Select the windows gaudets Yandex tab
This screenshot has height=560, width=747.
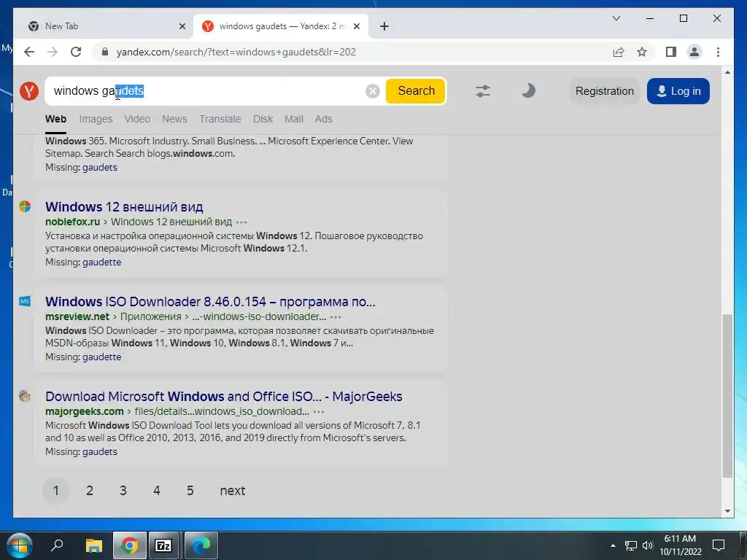tap(281, 26)
